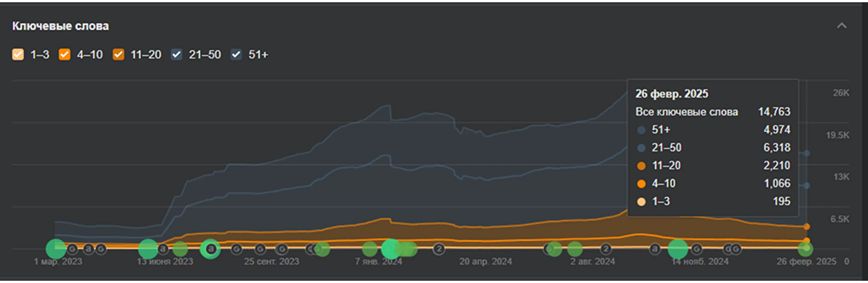Disable the 11–20 positions checkbox
The image size is (868, 283).
tap(118, 54)
